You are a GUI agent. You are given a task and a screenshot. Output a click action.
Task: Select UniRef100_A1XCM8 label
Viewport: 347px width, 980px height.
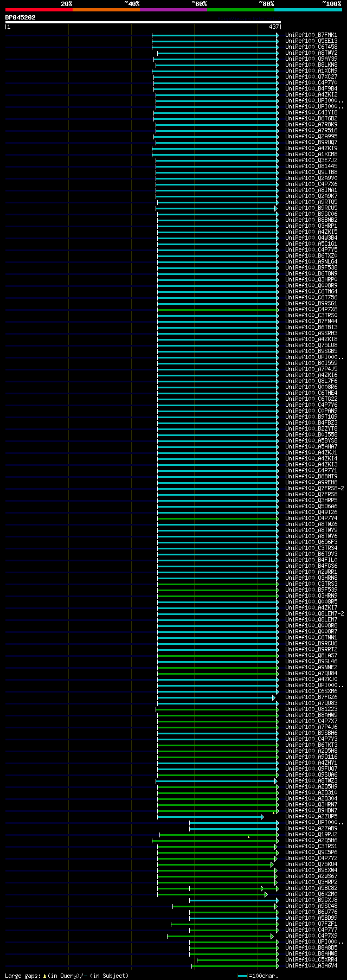(311, 154)
